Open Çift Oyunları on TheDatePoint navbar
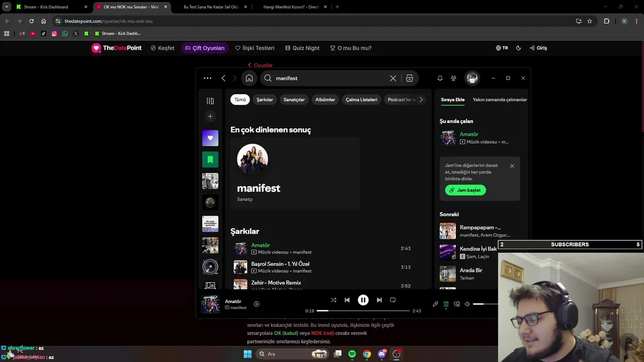 pos(205,48)
